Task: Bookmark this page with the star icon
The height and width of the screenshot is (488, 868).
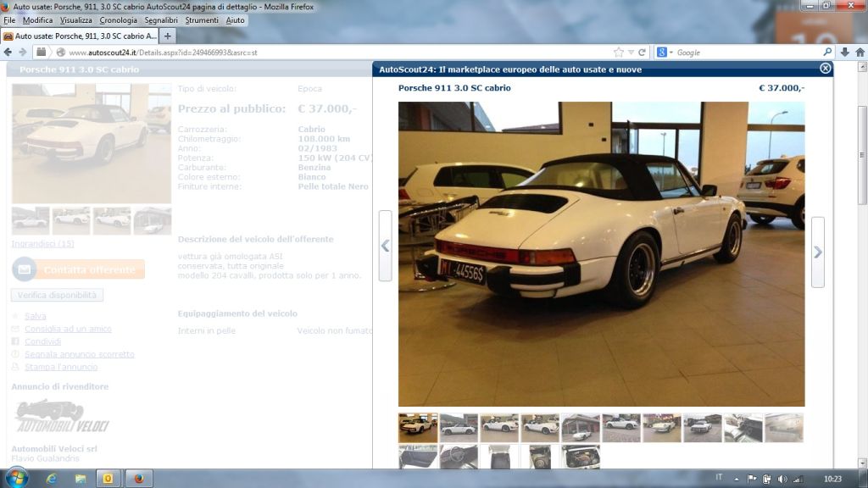Action: [x=618, y=52]
